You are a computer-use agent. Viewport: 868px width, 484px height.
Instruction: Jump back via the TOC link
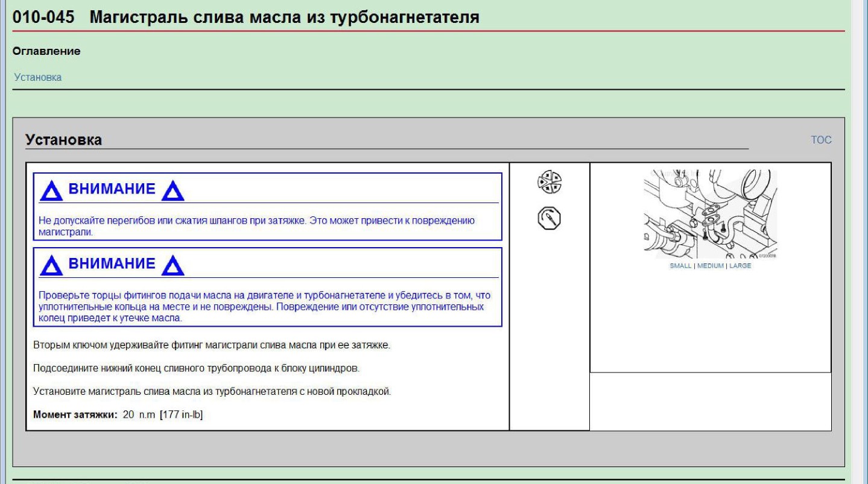coord(822,140)
